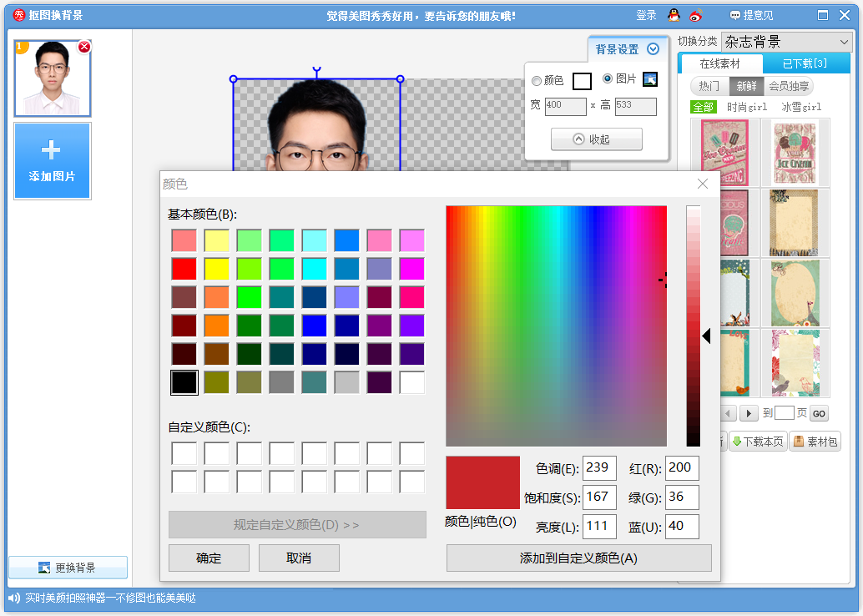Click the page number input box
Viewport: 863px width, 616px height.
785,413
